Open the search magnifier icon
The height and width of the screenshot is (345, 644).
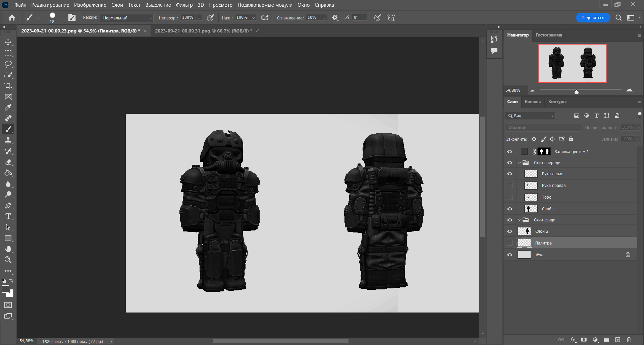tap(619, 18)
